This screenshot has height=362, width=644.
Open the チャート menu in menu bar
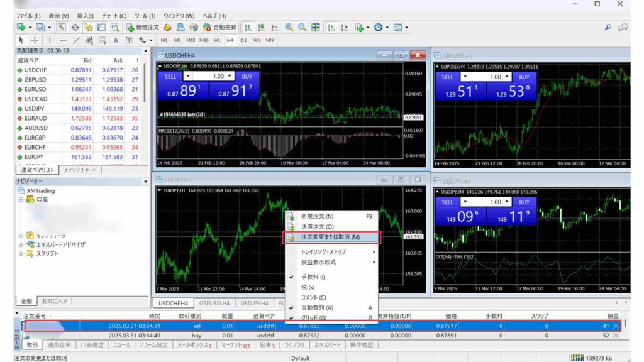(113, 15)
